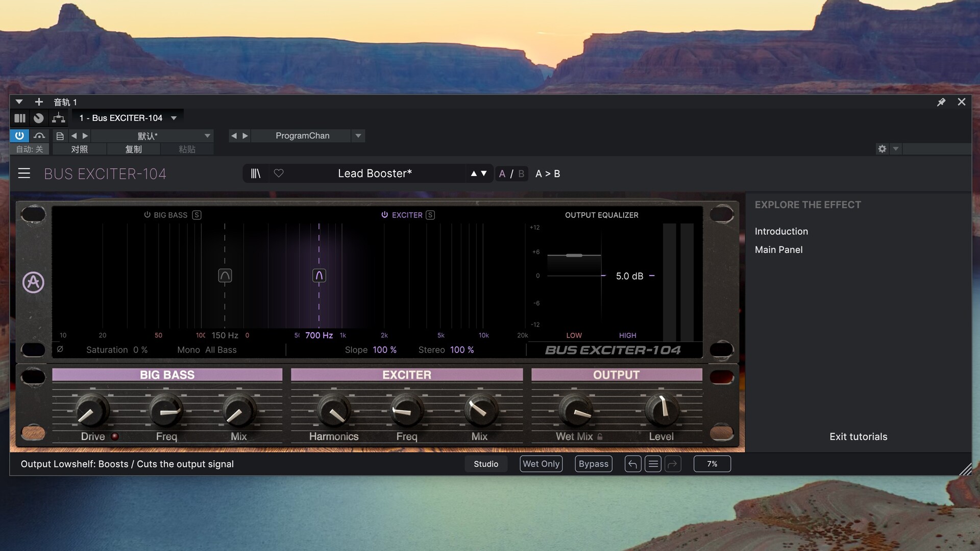Open the edit history list
Screen dimensions: 980x551
[x=653, y=464]
